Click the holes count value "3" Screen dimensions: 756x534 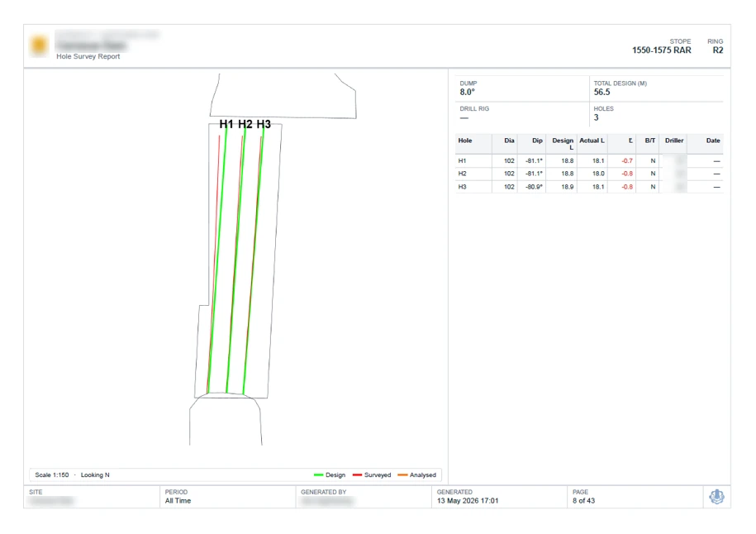point(597,117)
